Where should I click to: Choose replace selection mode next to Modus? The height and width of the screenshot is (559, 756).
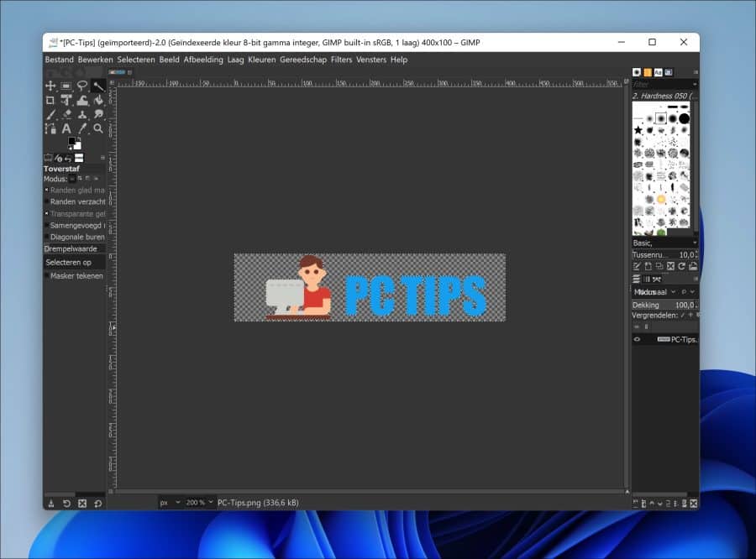click(72, 179)
